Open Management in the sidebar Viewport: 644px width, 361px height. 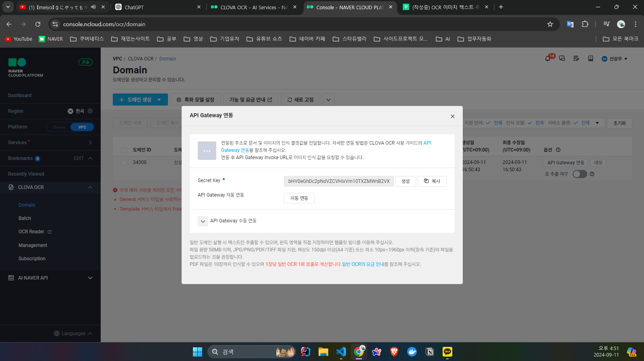tap(33, 245)
